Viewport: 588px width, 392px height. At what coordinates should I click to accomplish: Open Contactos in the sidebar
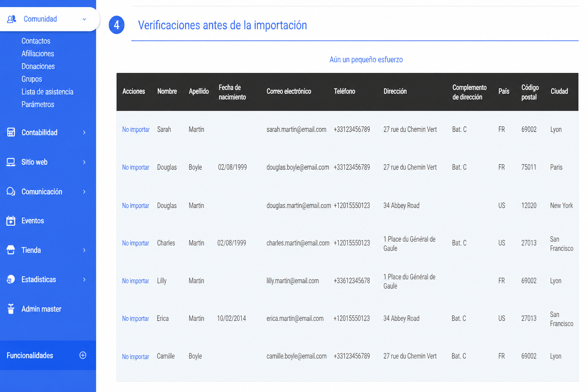tap(36, 41)
